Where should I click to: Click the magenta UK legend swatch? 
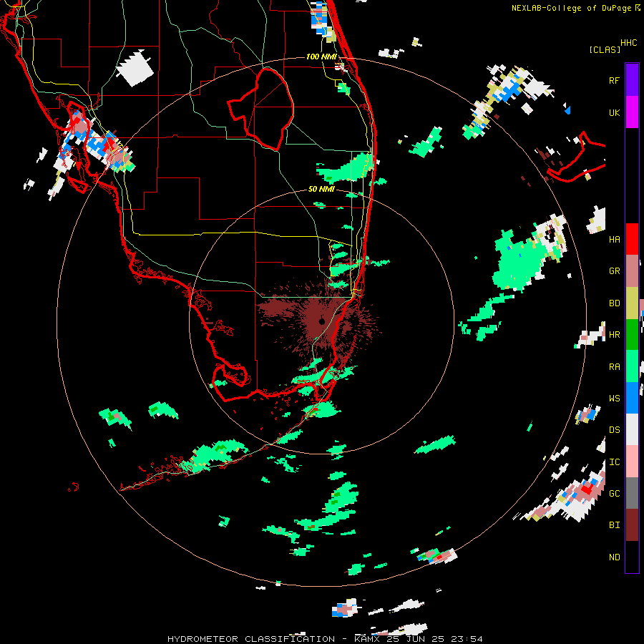coord(632,112)
